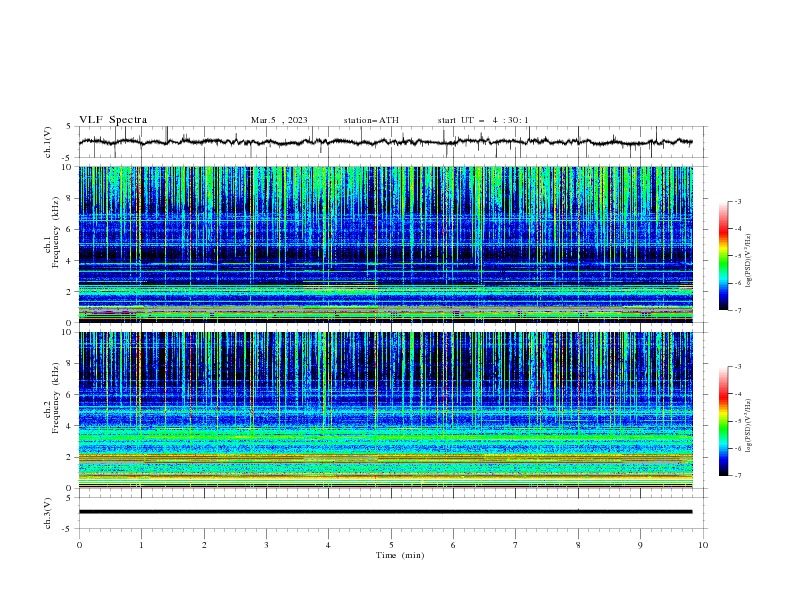Click the "-7" label on lower color bar
Screen dimensions: 792x612
click(x=737, y=475)
